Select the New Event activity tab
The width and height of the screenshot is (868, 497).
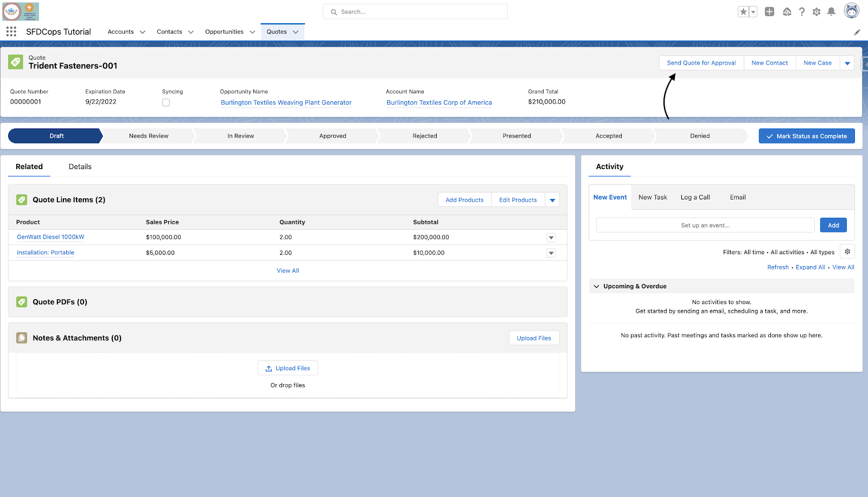(x=610, y=197)
